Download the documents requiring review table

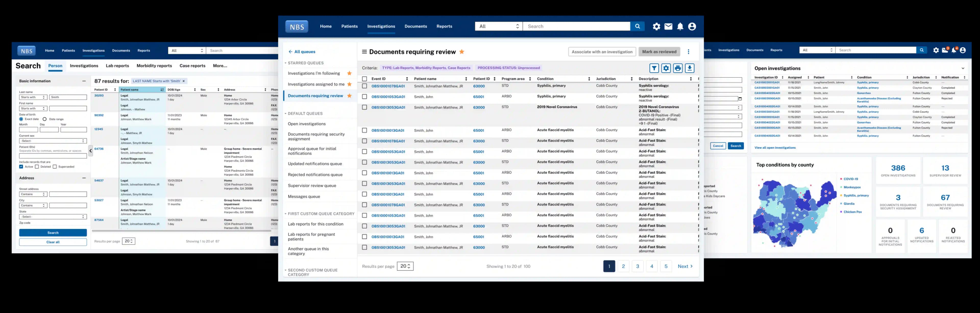[690, 68]
